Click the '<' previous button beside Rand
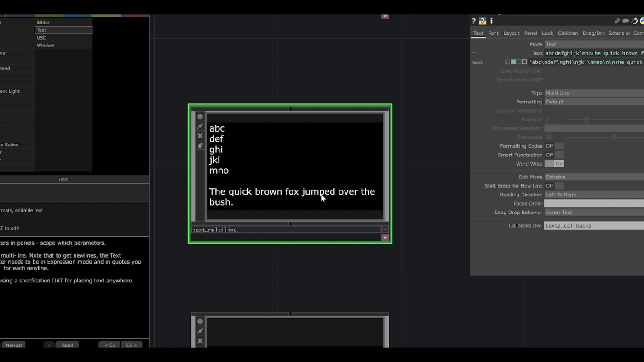Viewport: 644px width, 362px height. pyautogui.click(x=49, y=345)
